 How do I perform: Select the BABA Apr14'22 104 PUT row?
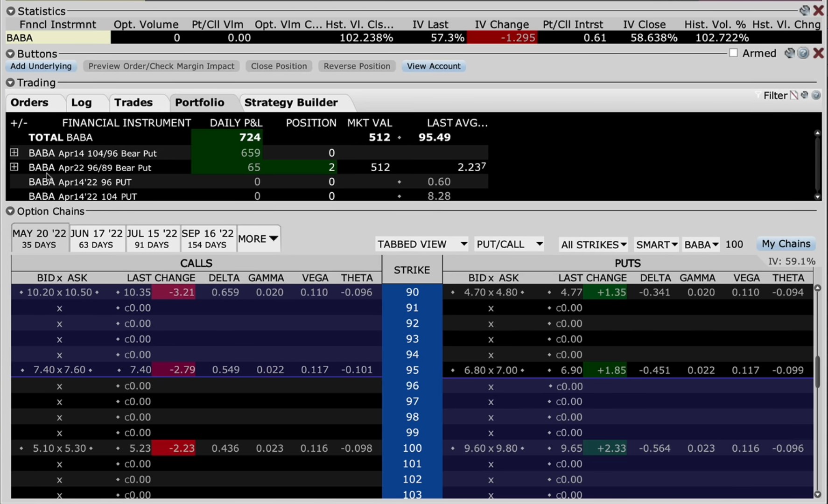(x=247, y=196)
